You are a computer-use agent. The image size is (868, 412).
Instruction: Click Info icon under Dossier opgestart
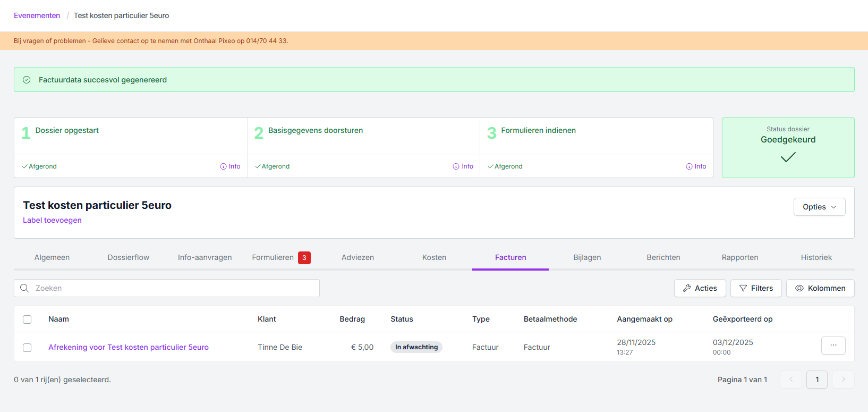click(224, 166)
